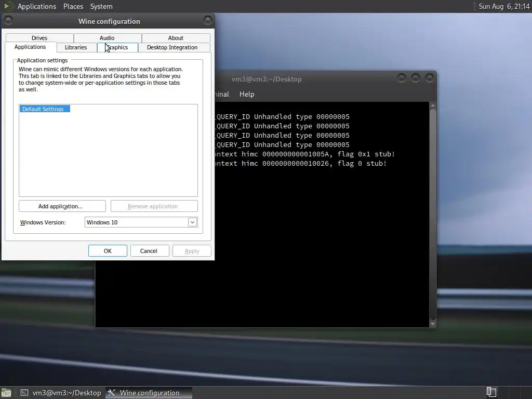Click the terminal line with flag 0 stub!
This screenshot has width=532, height=399.
click(x=301, y=164)
